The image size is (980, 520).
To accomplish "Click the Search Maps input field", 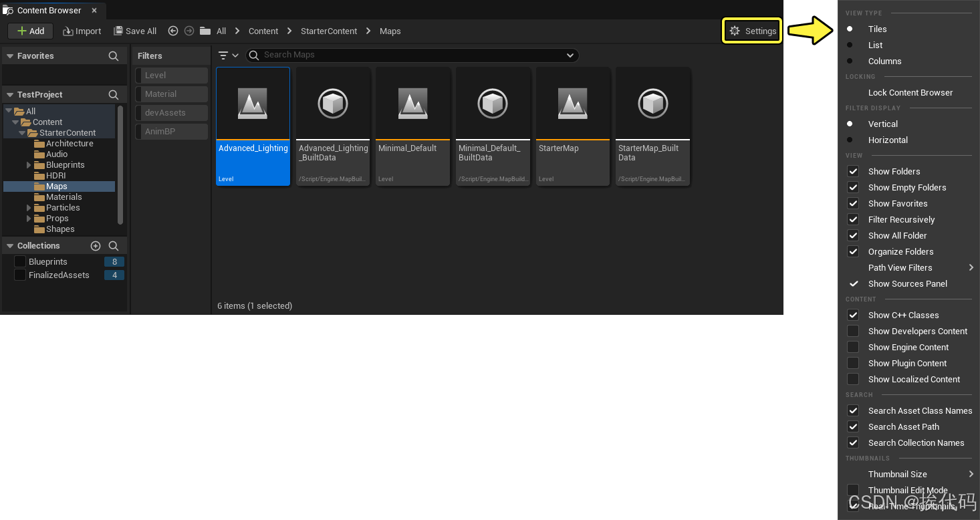I will [x=412, y=55].
